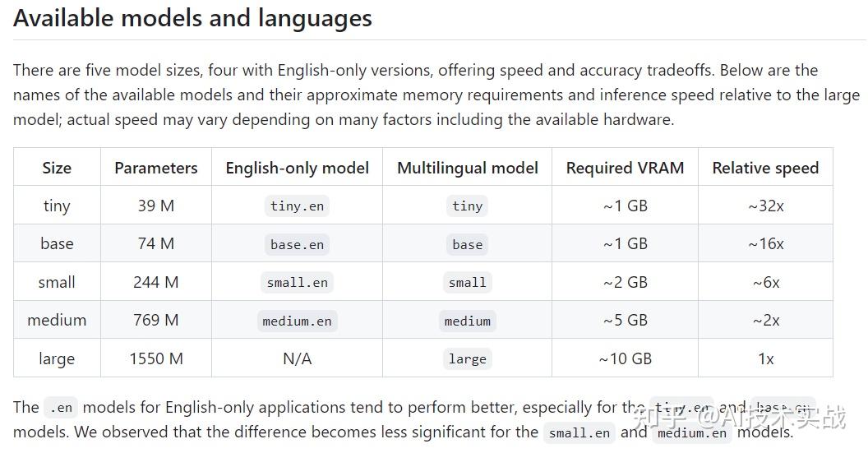868x453 pixels.
Task: Click the large code label in Multilingual column
Action: click(x=468, y=358)
